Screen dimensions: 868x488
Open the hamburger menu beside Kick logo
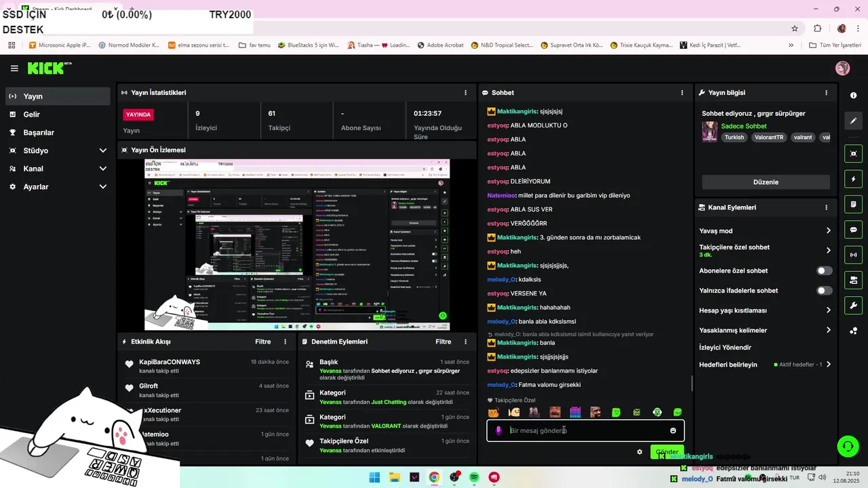tap(14, 68)
